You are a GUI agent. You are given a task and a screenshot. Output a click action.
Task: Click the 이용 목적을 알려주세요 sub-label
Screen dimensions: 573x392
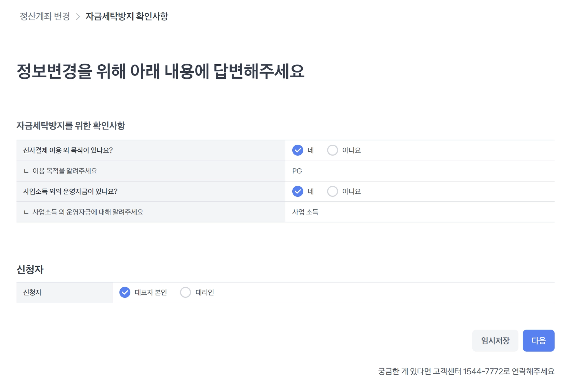tap(65, 171)
